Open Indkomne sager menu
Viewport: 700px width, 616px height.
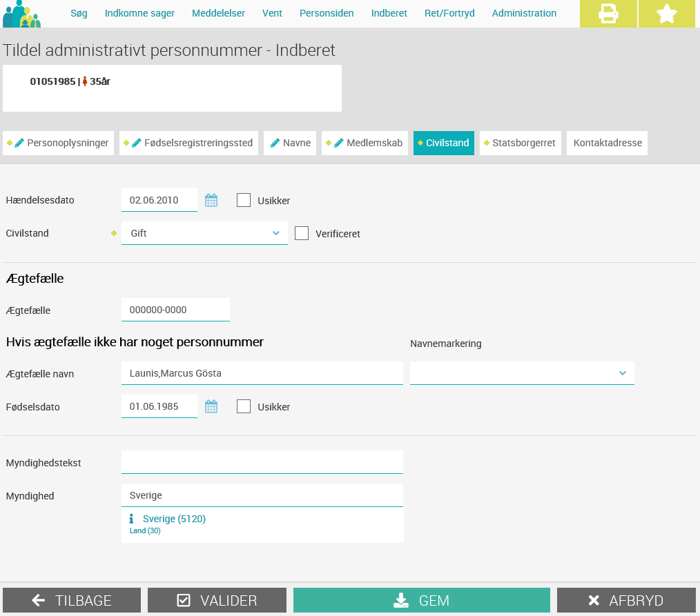[x=139, y=13]
